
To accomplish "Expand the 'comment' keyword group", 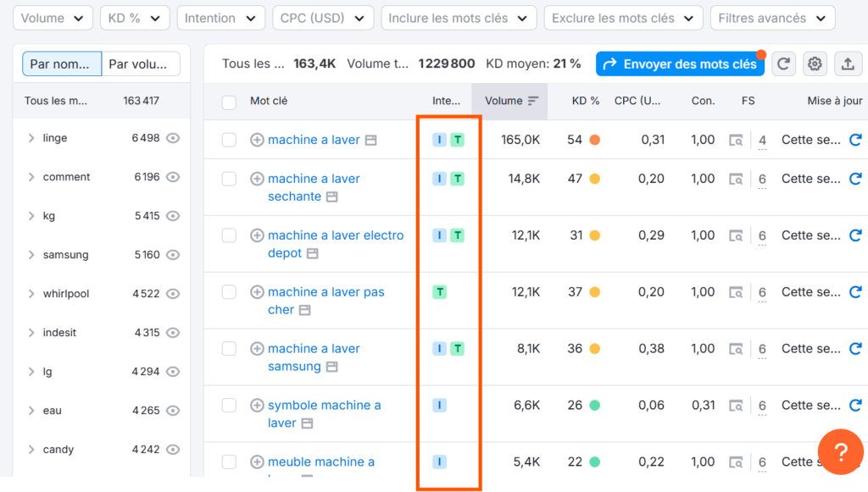I will tap(31, 177).
